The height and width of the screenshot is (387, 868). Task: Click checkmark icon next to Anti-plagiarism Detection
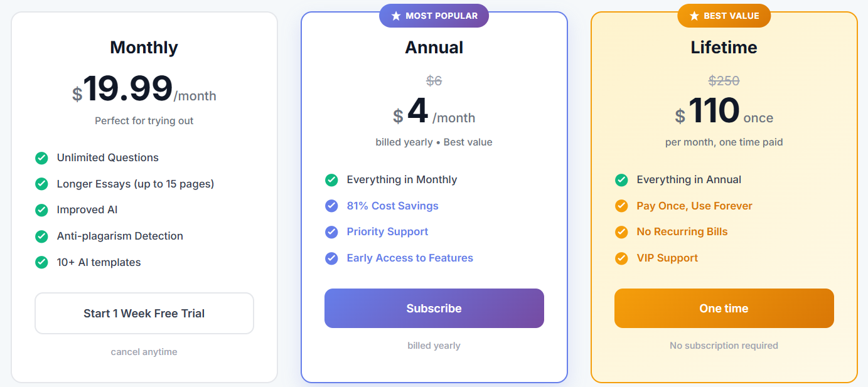pyautogui.click(x=41, y=236)
